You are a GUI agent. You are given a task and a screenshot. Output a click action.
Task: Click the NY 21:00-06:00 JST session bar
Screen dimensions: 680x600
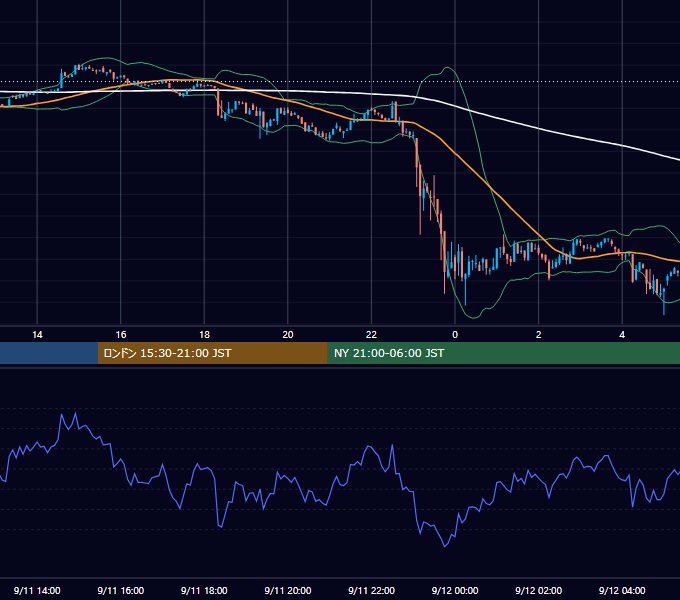point(503,353)
